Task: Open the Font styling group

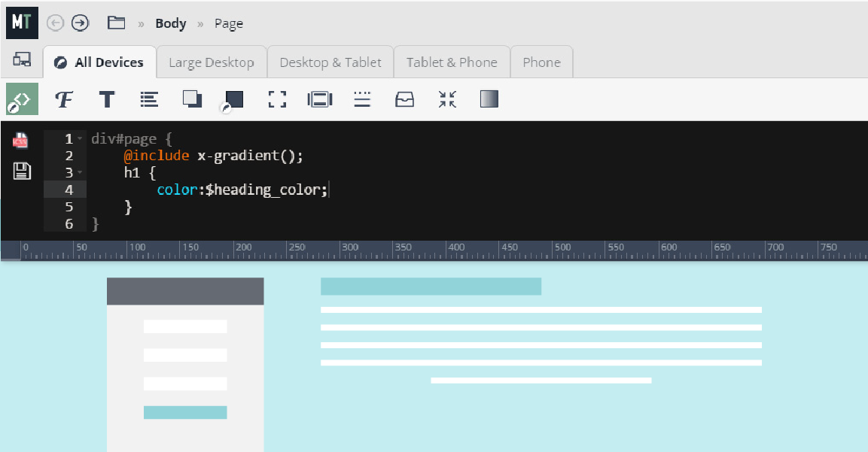Action: pyautogui.click(x=64, y=99)
